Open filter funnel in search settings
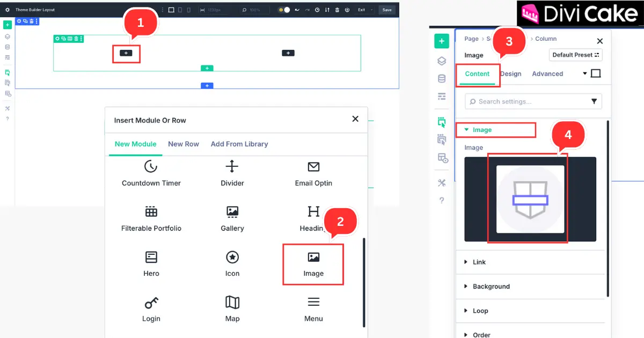This screenshot has height=338, width=644. [x=594, y=101]
